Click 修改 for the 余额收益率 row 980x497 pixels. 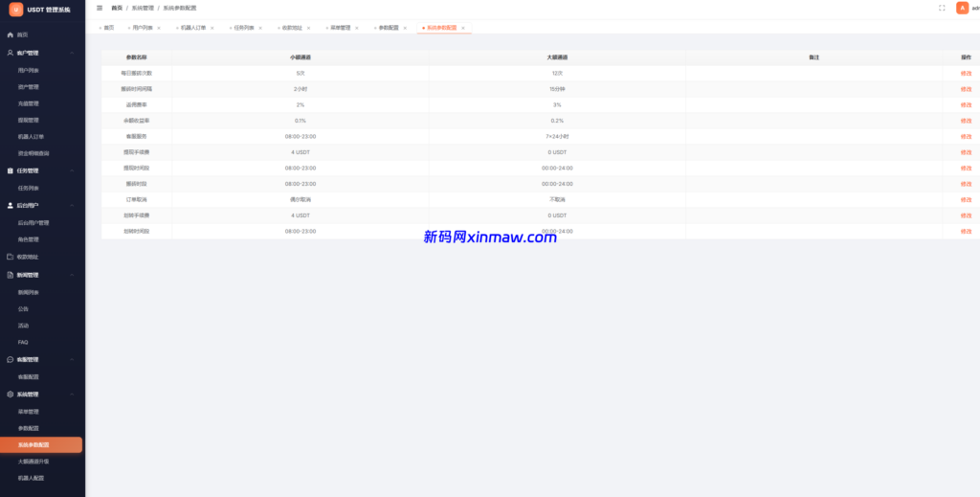(967, 121)
